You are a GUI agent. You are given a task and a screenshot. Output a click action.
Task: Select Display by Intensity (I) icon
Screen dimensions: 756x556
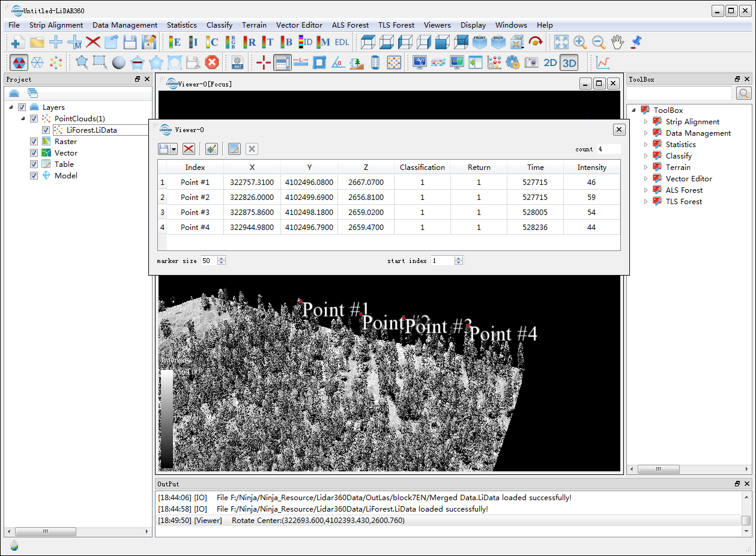193,42
